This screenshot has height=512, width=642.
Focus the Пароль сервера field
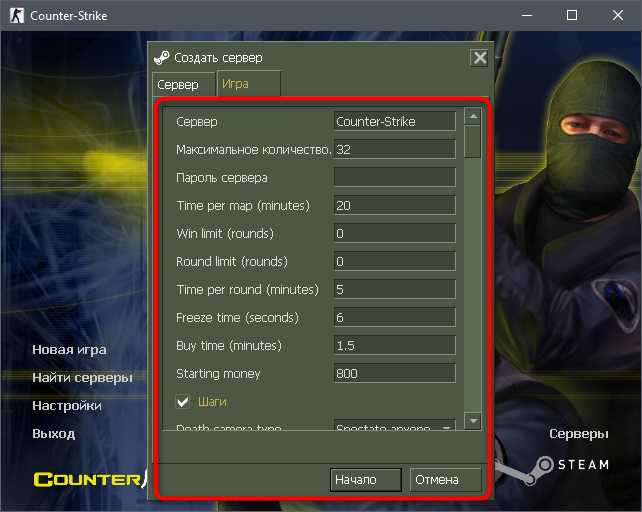click(395, 177)
